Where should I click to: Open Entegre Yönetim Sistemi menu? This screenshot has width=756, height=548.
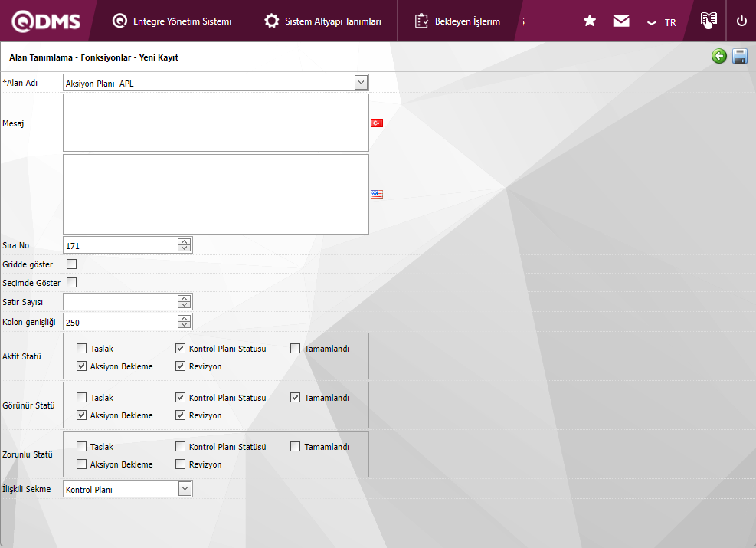pos(172,21)
